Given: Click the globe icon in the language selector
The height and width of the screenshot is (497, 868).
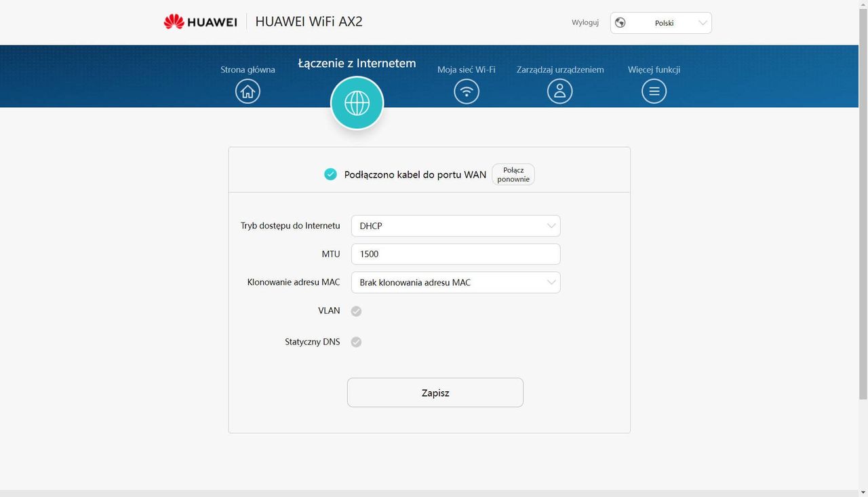Looking at the screenshot, I should 620,22.
